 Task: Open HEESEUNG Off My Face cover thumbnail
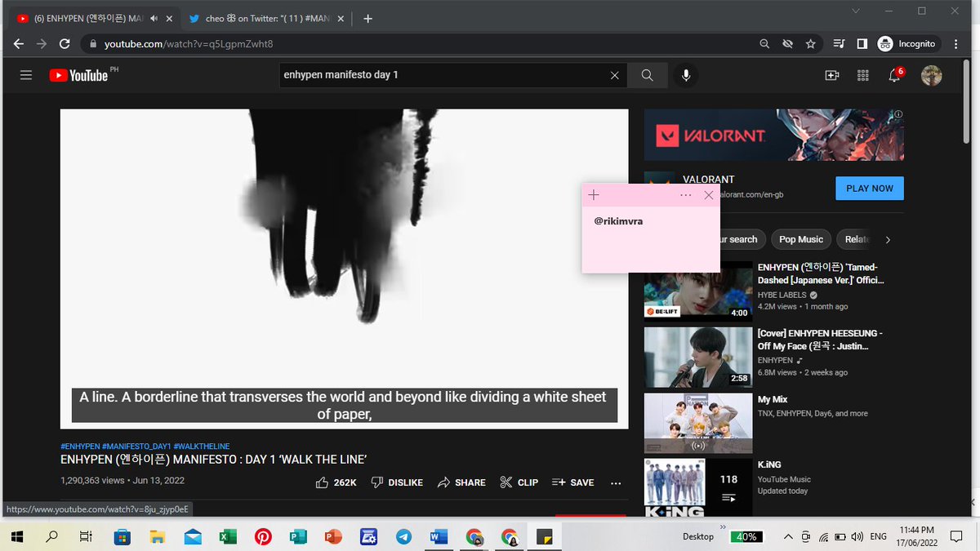pyautogui.click(x=698, y=358)
